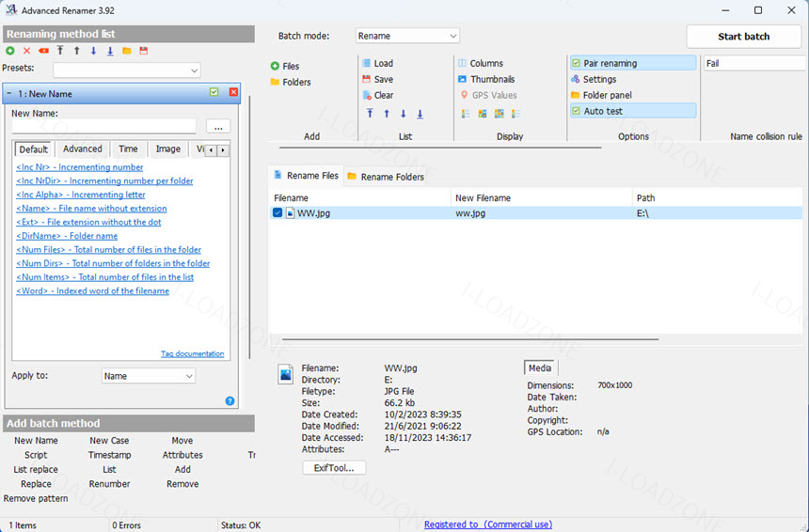Move list item to top in List group
This screenshot has height=532, width=809.
point(370,114)
